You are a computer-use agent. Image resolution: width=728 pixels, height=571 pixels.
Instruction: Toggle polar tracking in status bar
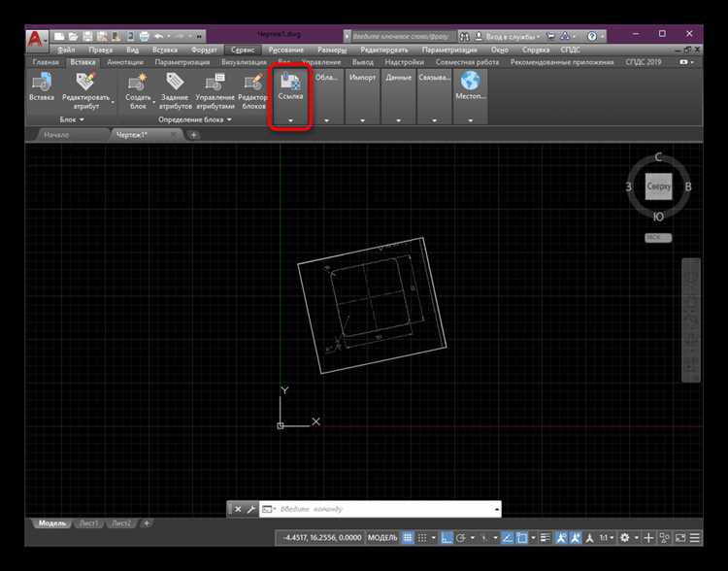460,538
